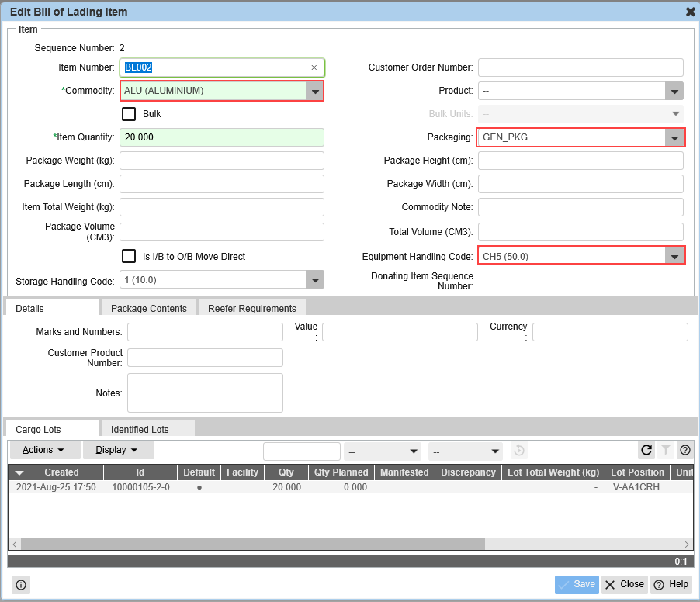The height and width of the screenshot is (602, 700).
Task: Open the Equipment Handling Code dropdown
Action: (x=674, y=257)
